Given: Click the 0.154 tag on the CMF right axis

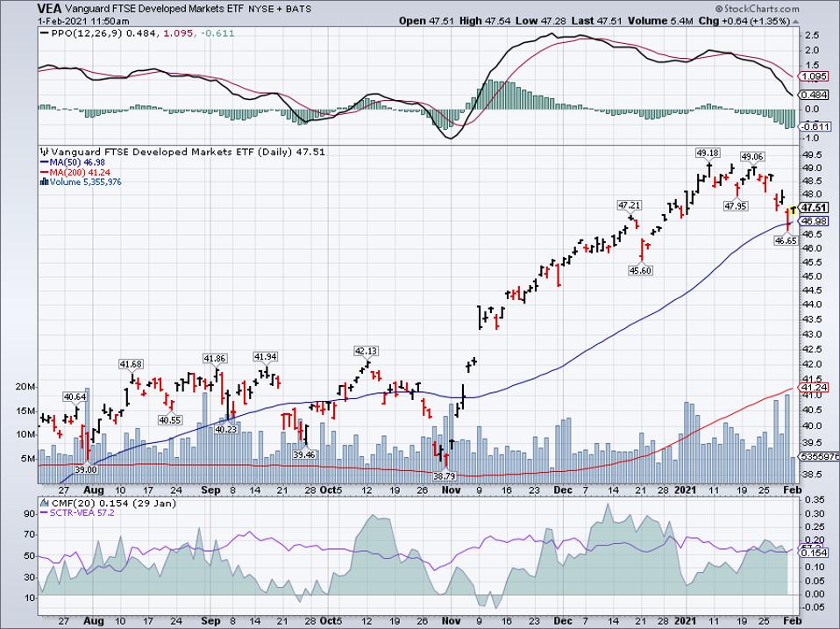Looking at the screenshot, I should [x=815, y=553].
